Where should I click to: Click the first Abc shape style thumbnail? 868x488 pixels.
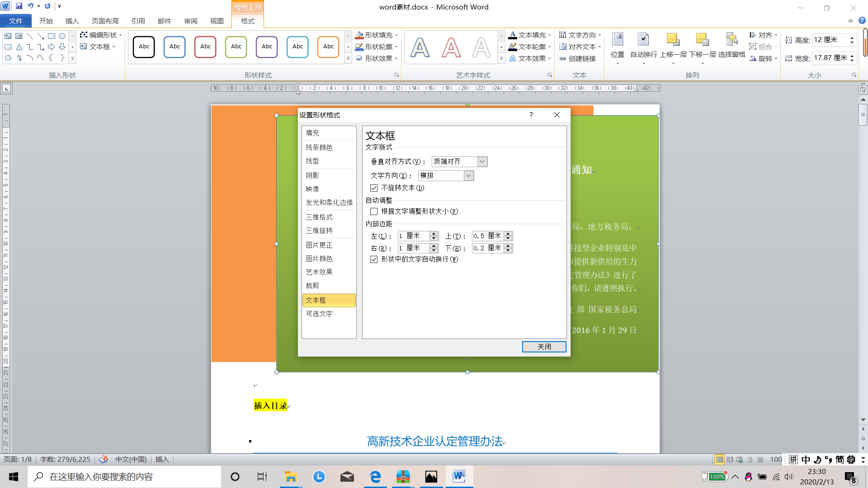tap(144, 47)
